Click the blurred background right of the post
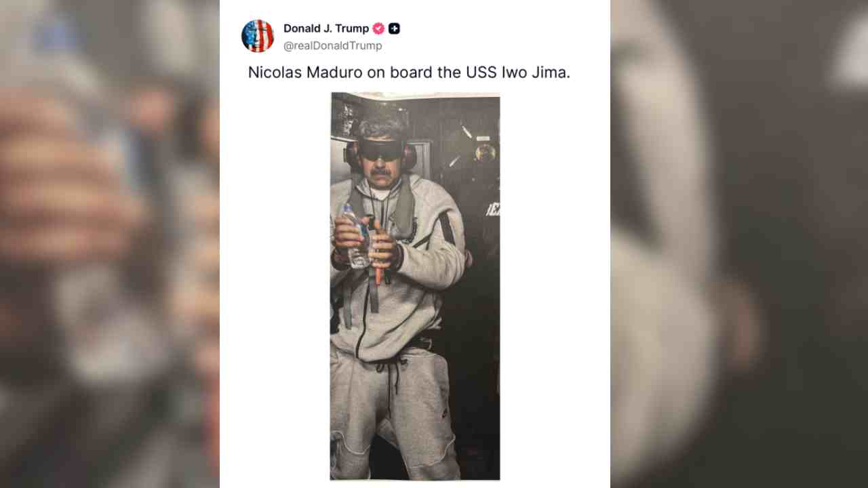 [x=739, y=244]
